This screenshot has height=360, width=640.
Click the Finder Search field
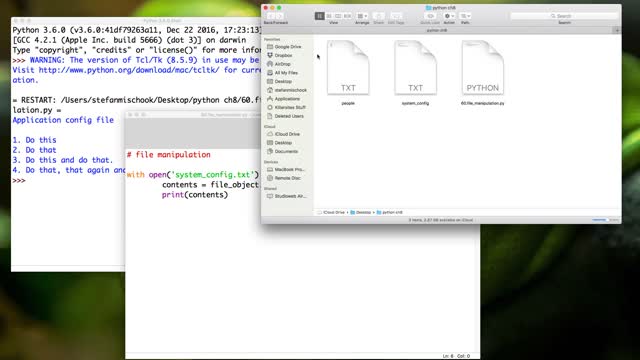[x=564, y=16]
